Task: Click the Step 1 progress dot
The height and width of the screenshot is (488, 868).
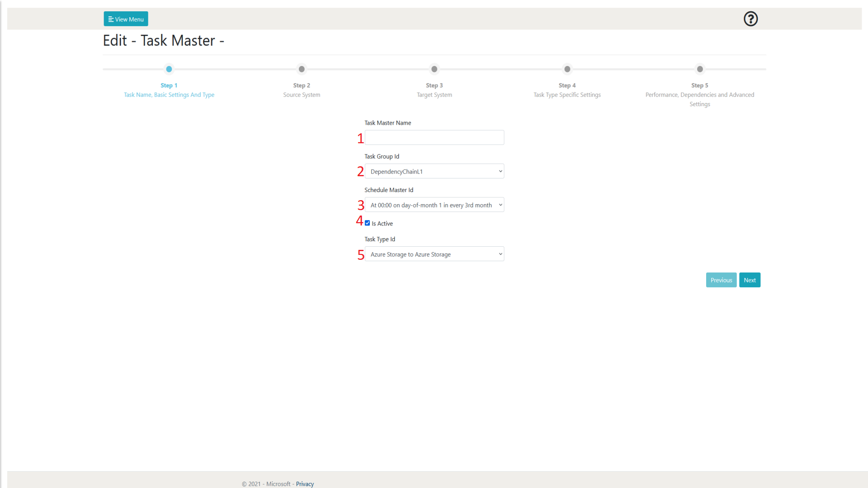Action: tap(169, 69)
